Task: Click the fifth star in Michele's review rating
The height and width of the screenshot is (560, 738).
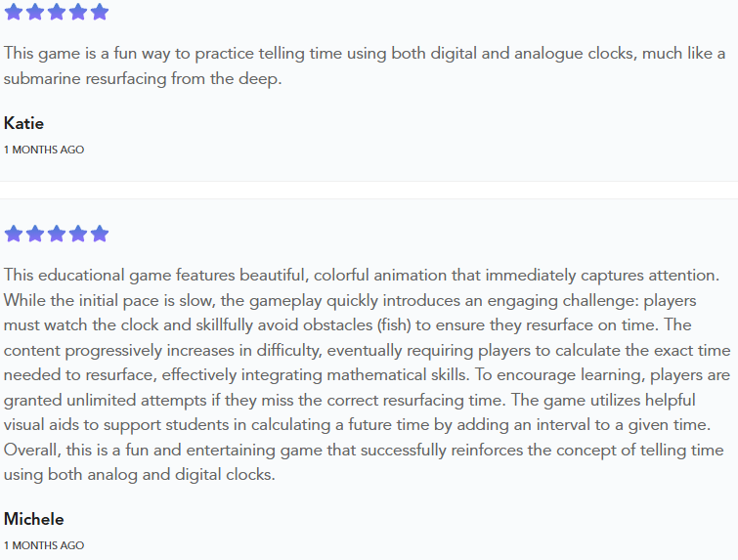Action: click(x=100, y=234)
